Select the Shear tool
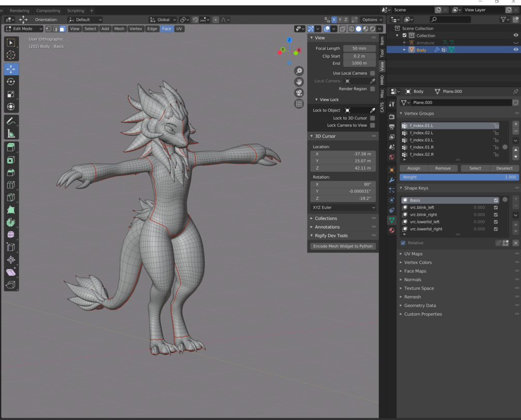This screenshot has height=420, width=521. [x=11, y=272]
